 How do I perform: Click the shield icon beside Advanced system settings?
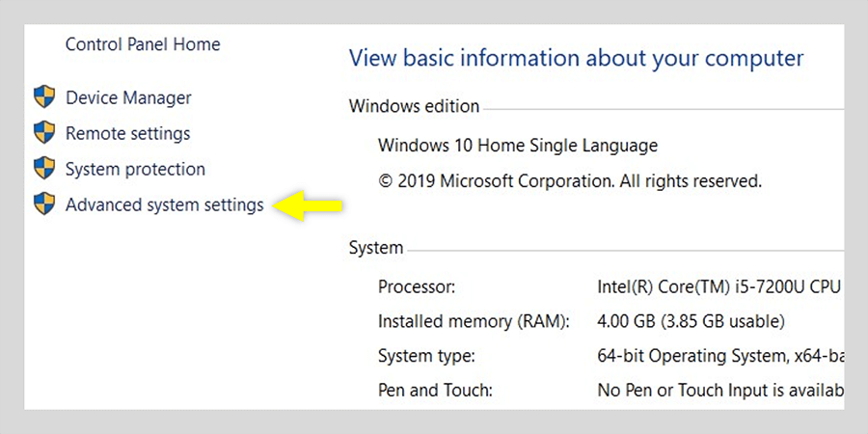pos(44,203)
